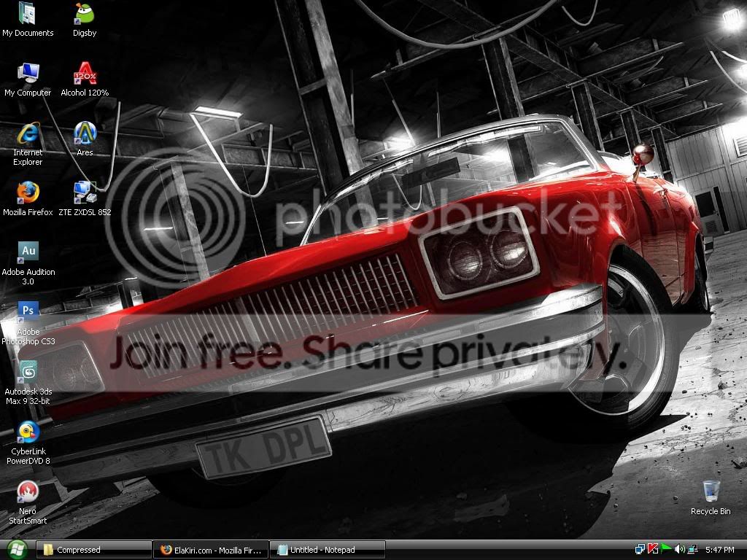
Task: Click the blue network monitors tray icon
Action: [640, 550]
